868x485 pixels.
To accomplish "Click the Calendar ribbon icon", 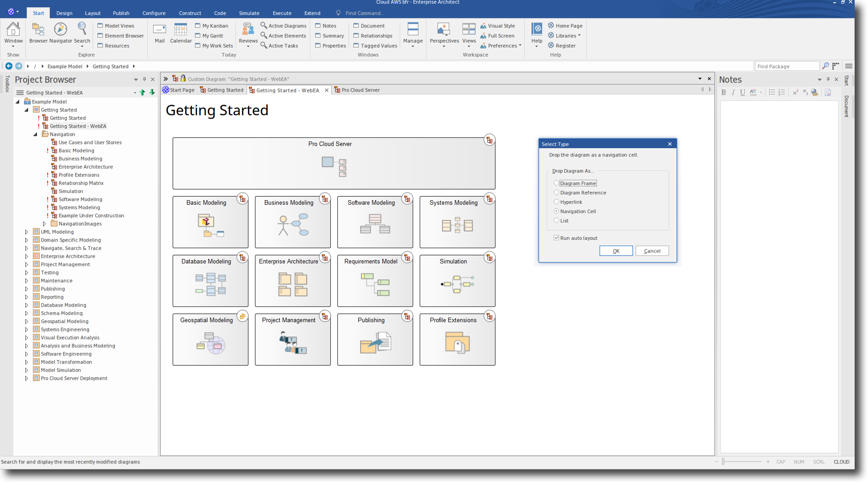I will pos(181,30).
